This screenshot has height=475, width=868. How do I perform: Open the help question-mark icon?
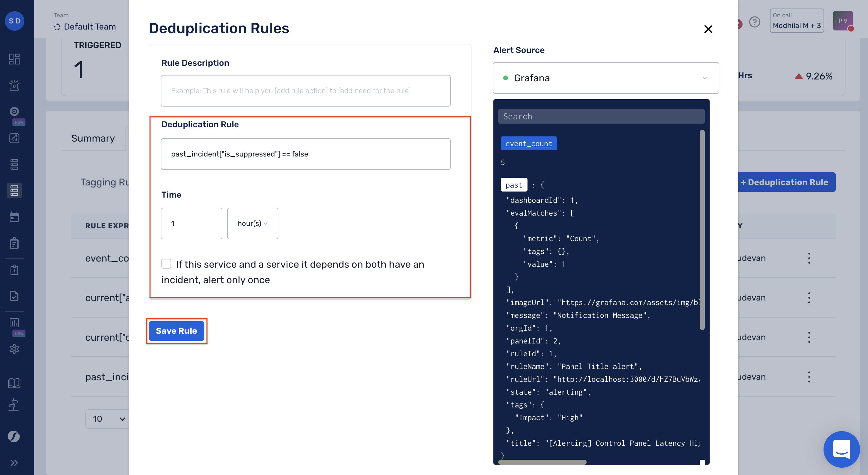point(754,22)
